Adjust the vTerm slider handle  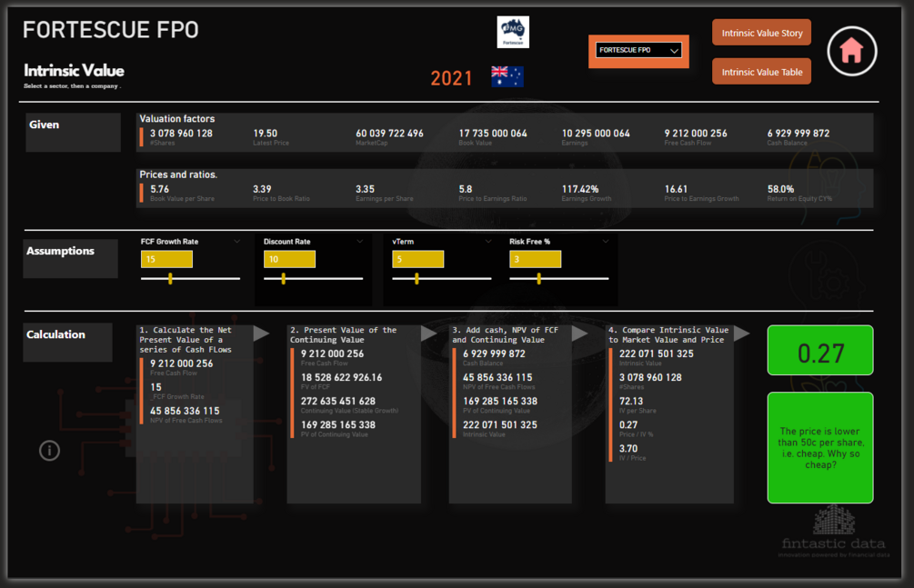417,279
